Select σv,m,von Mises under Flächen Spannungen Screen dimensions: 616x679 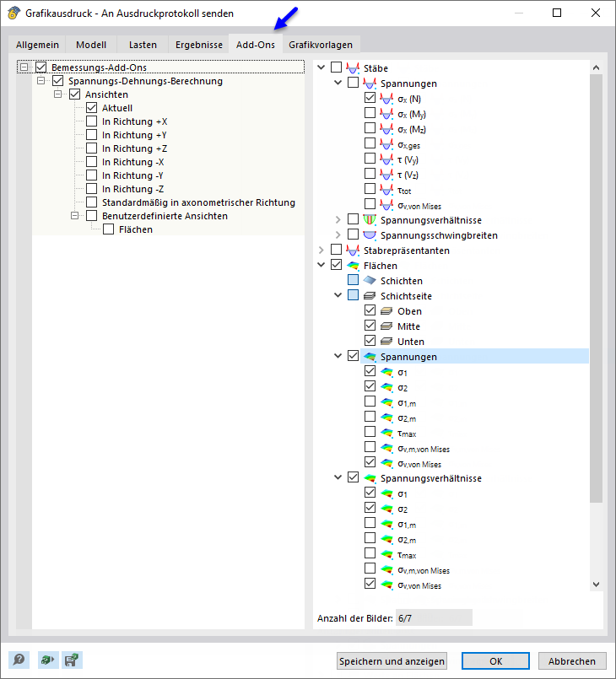[424, 449]
